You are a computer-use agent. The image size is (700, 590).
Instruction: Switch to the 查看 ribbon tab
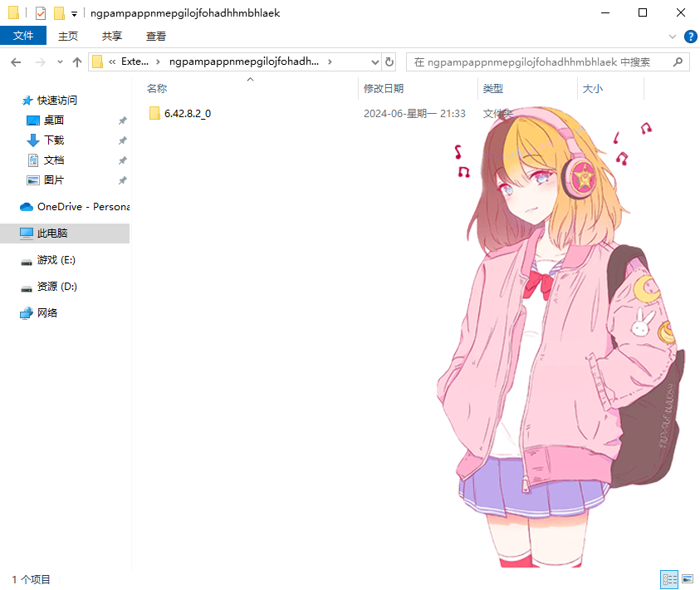(156, 36)
